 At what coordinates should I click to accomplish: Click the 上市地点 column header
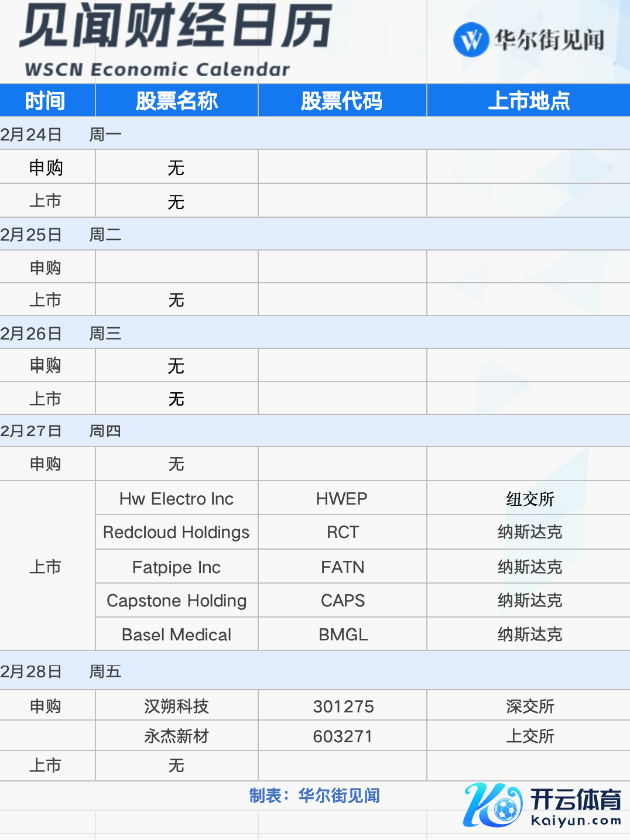528,101
